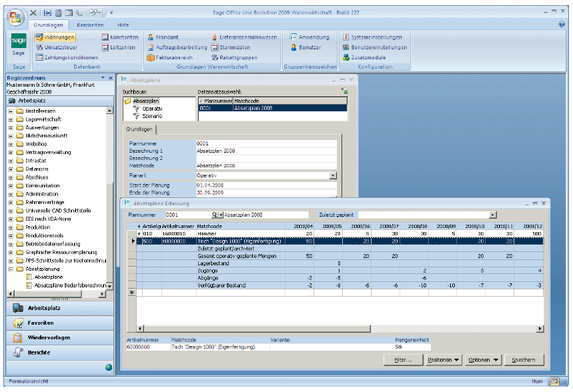Screen dimensions: 573x392
Task: Open the Zuletzt geplant combo box
Action: [x=493, y=215]
